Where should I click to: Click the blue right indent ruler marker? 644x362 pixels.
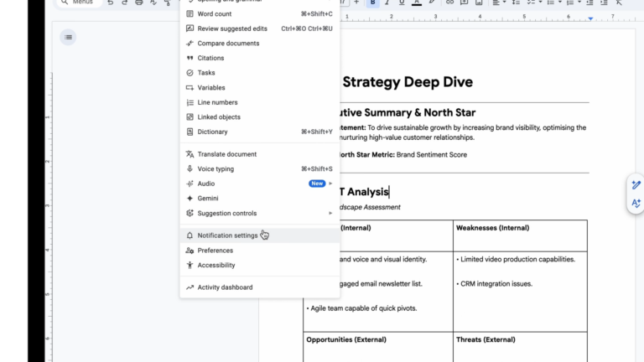click(590, 18)
